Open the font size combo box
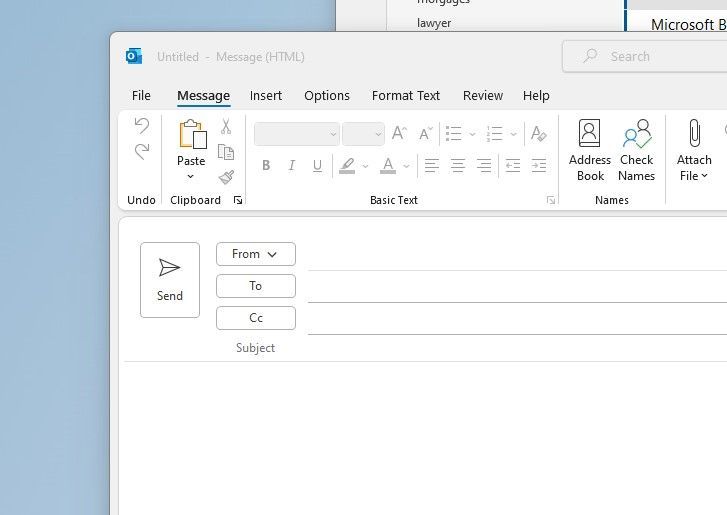The width and height of the screenshot is (727, 515). (x=364, y=134)
